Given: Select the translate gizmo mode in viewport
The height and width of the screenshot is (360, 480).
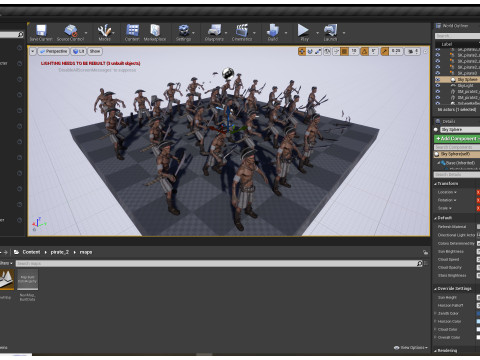Looking at the screenshot, I should [x=302, y=51].
